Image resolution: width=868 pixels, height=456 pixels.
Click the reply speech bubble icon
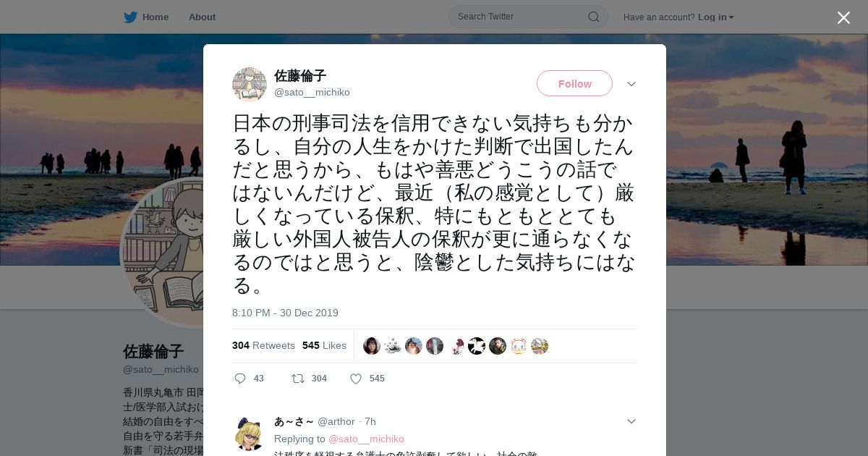click(x=240, y=379)
